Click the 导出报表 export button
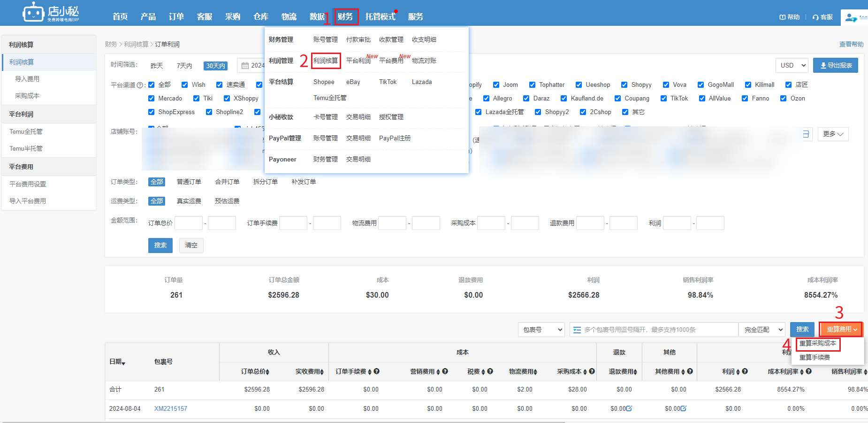 (836, 65)
